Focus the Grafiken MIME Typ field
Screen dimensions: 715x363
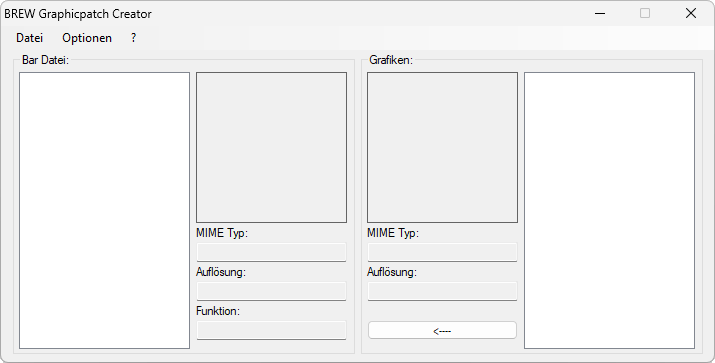[x=442, y=252]
